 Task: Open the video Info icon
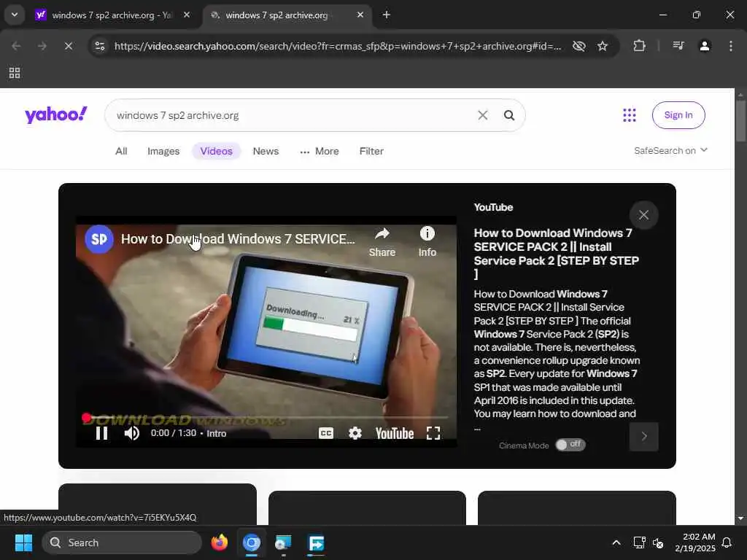coord(427,242)
